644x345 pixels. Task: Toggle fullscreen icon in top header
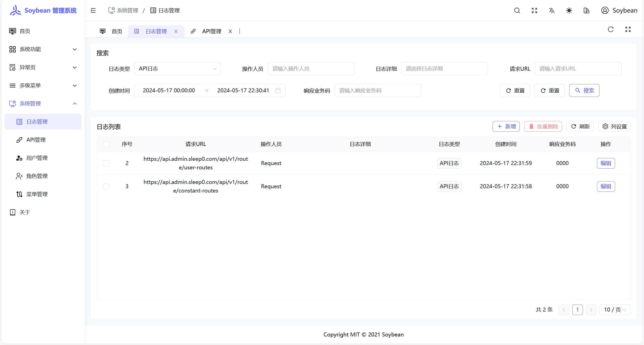[534, 11]
